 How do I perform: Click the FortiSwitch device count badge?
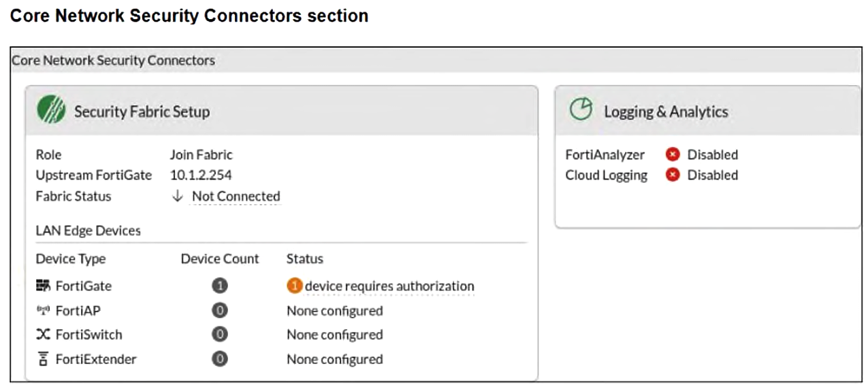click(x=219, y=335)
